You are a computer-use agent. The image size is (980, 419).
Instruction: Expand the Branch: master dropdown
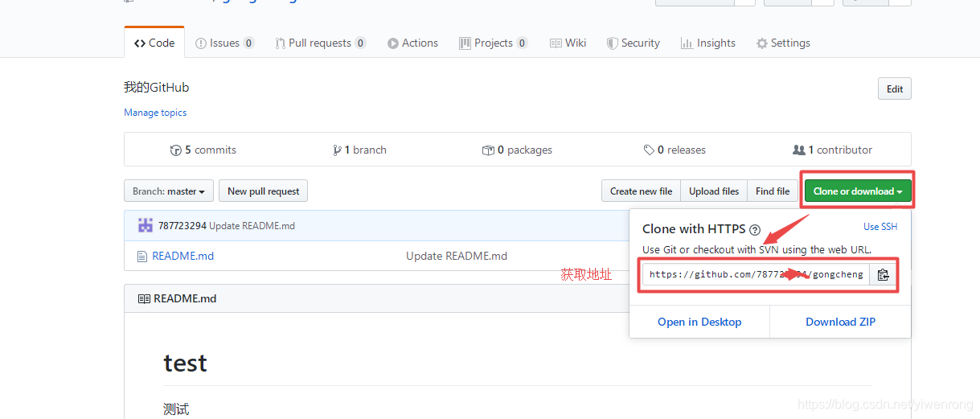click(x=169, y=191)
